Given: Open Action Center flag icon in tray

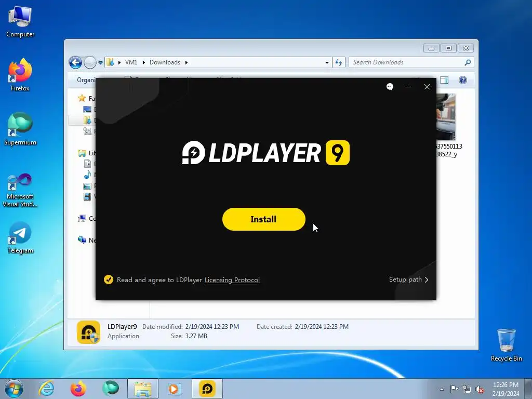Looking at the screenshot, I should 454,389.
